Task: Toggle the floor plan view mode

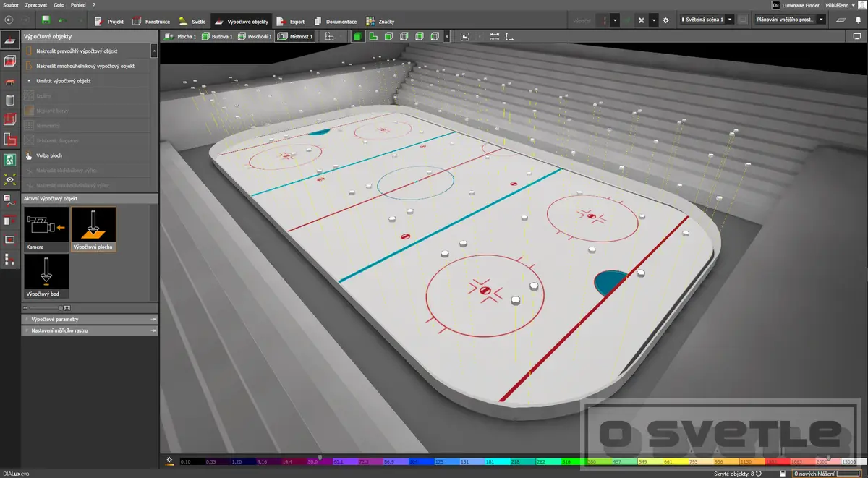Action: click(x=373, y=36)
